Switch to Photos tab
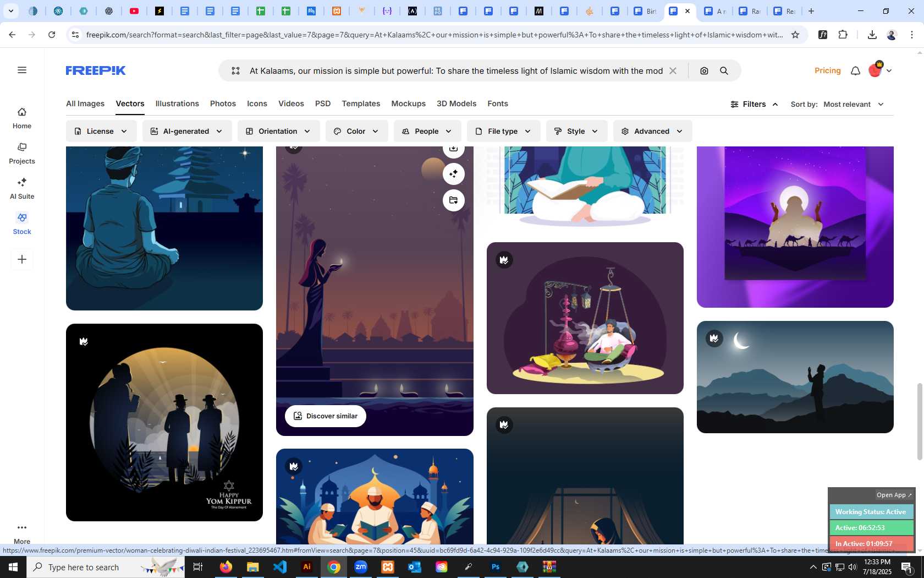 (x=223, y=103)
